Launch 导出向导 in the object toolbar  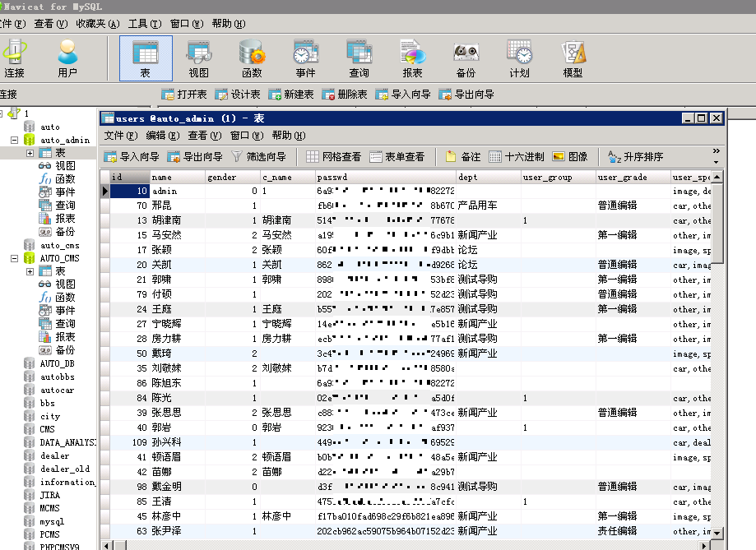click(x=466, y=95)
